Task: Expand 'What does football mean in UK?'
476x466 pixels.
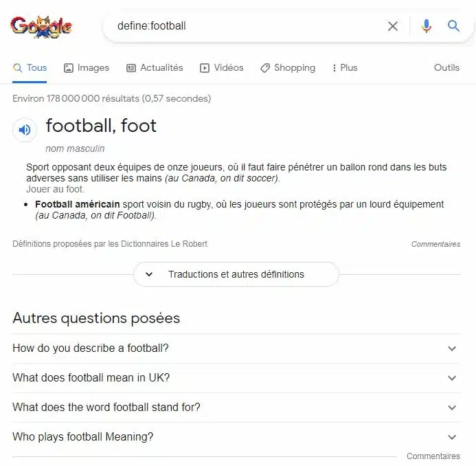Action: (236, 378)
